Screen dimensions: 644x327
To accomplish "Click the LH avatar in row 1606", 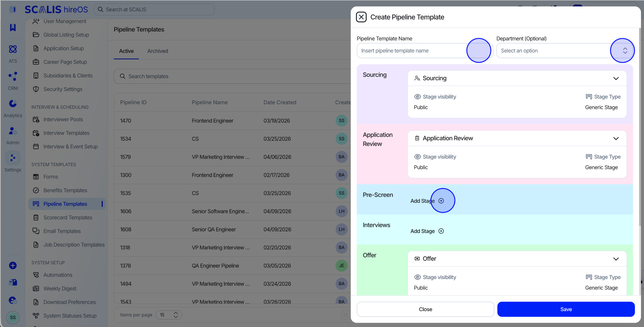I will click(x=341, y=211).
